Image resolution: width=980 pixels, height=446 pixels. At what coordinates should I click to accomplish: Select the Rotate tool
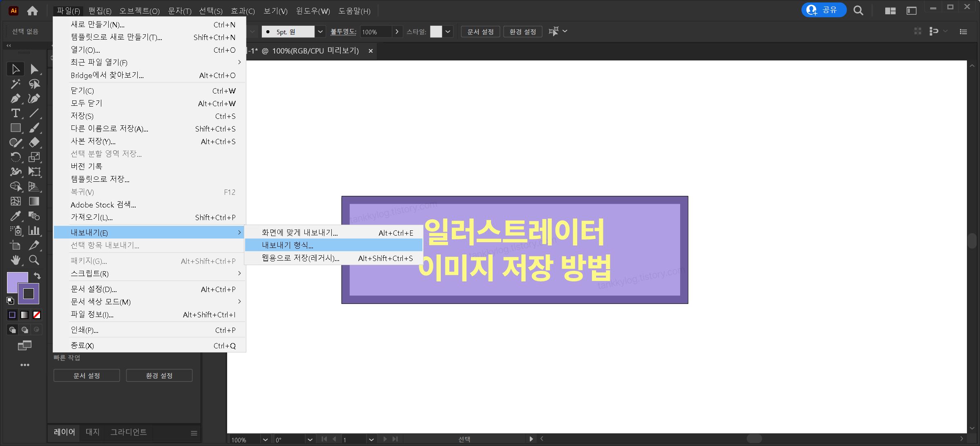click(x=16, y=157)
